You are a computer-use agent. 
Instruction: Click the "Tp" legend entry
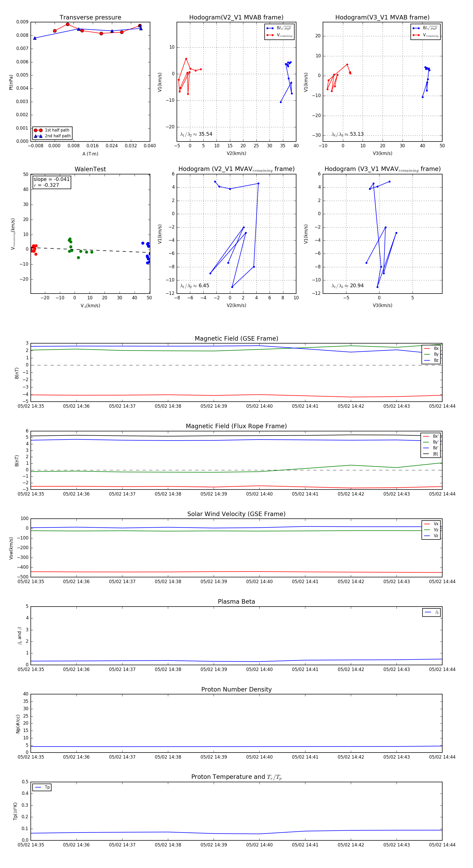tap(42, 788)
